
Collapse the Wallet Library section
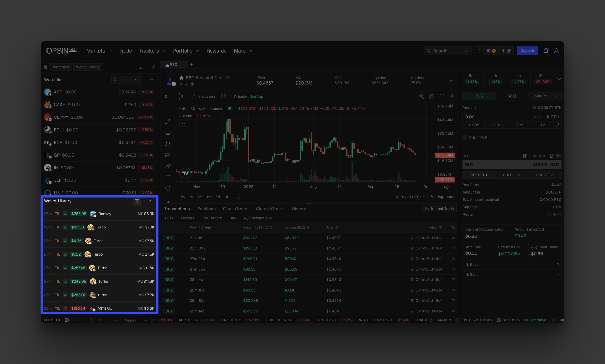(151, 201)
